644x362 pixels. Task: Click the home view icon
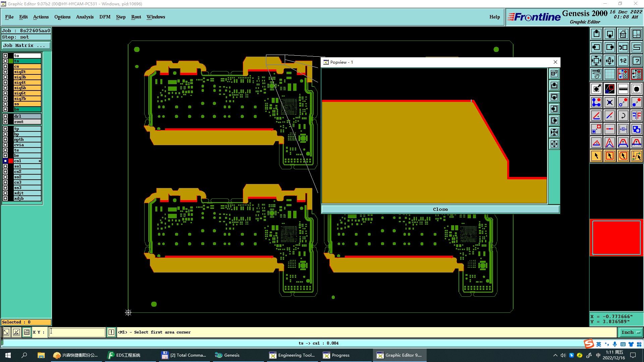[x=623, y=34]
